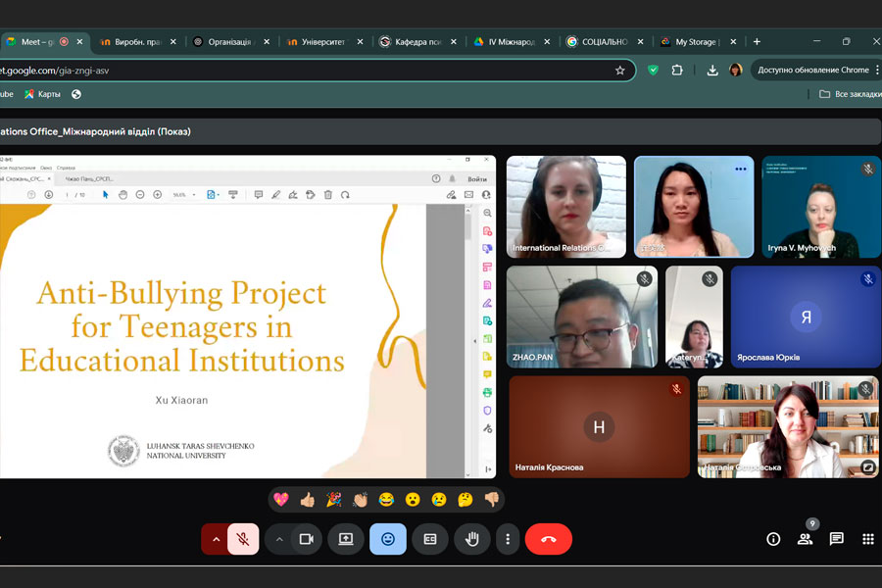Open the activities grid icon
Viewport: 882px width, 588px height.
click(x=867, y=539)
